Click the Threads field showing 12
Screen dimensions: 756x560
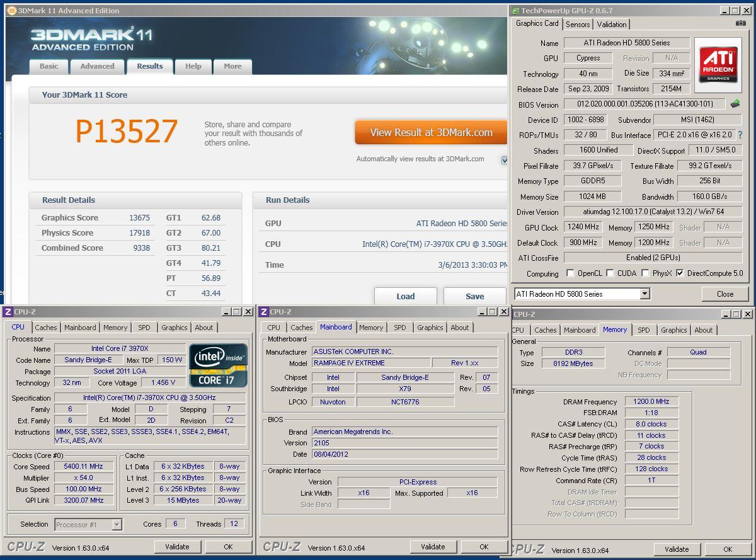pos(234,524)
